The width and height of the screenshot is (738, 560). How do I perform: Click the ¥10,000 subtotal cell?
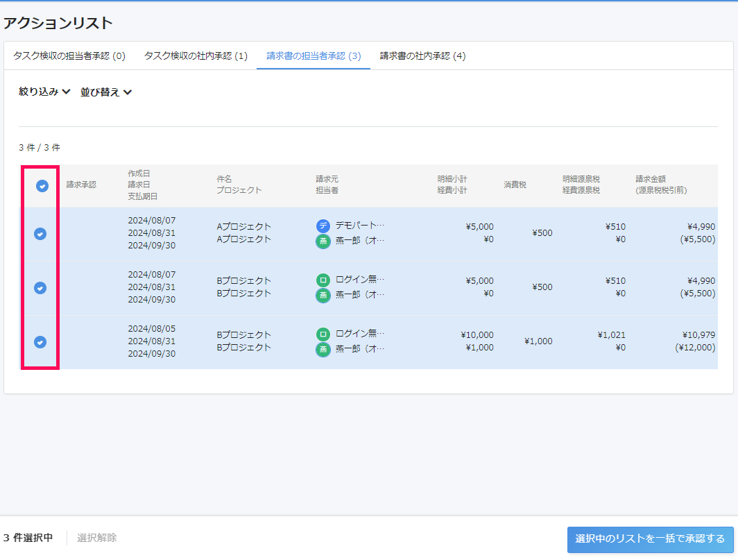tap(477, 335)
